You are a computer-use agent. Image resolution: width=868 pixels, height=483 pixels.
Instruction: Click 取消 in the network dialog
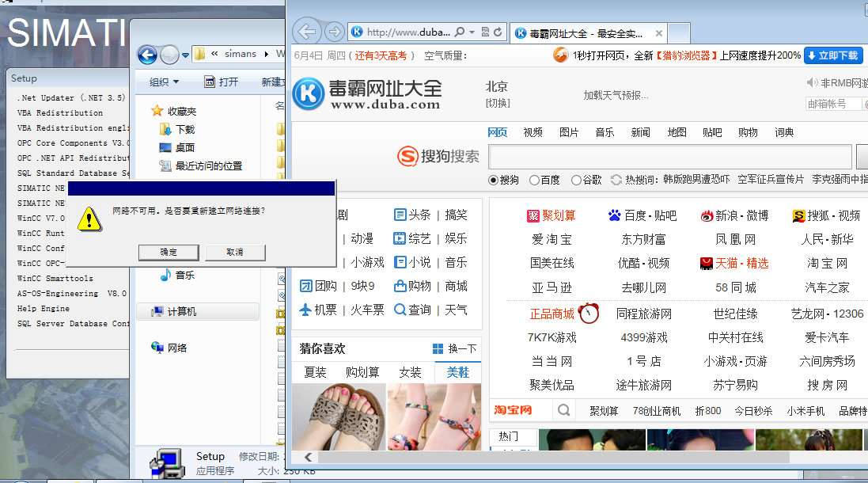tap(235, 252)
